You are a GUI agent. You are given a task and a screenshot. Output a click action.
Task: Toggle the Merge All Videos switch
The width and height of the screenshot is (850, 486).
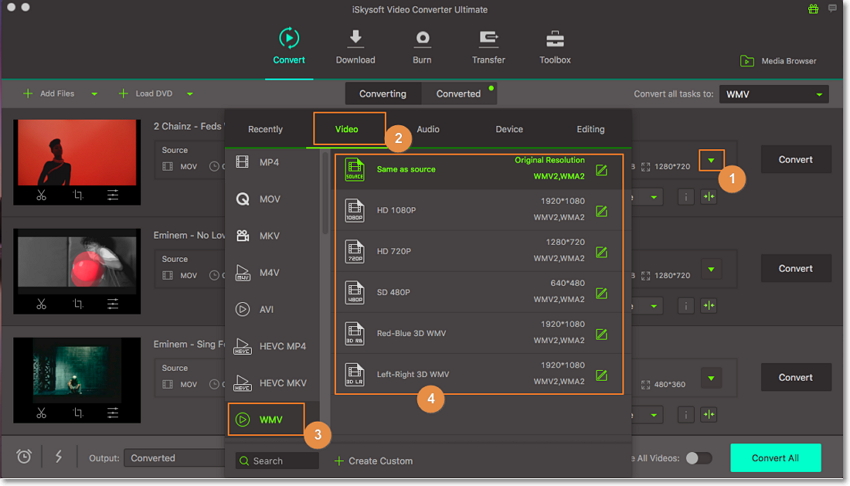pos(698,458)
